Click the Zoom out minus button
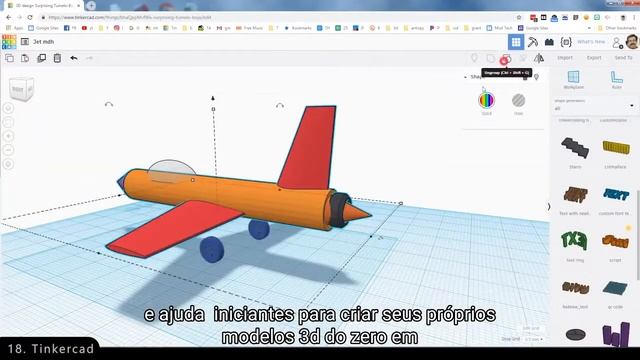The width and height of the screenshot is (640, 360). 9,150
